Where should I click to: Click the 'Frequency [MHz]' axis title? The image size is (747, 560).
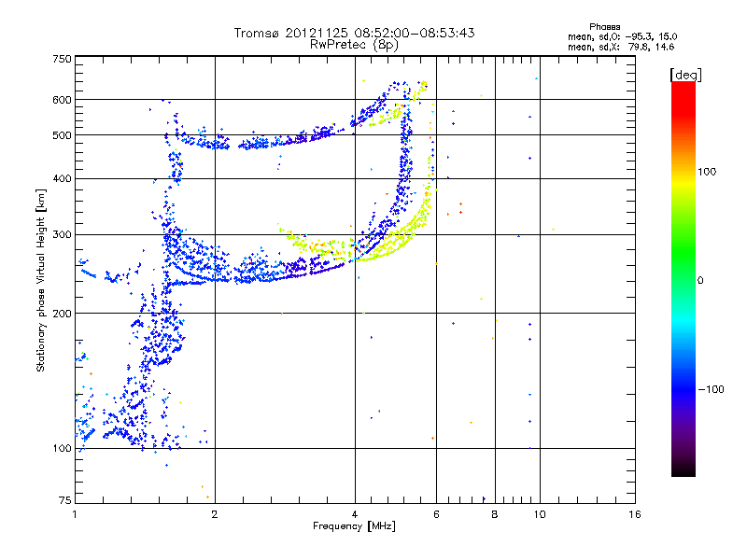click(354, 526)
